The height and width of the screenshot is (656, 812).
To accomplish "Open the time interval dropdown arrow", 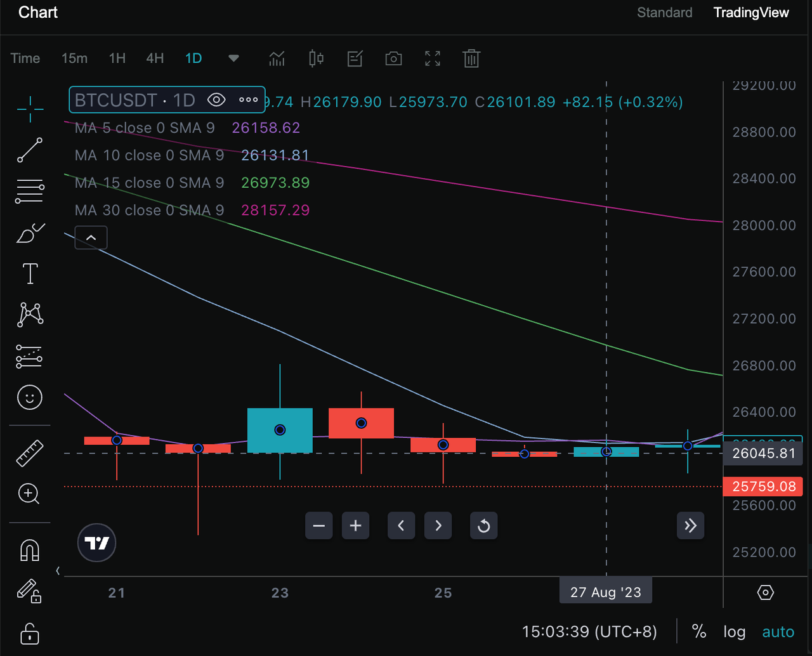I will [233, 58].
